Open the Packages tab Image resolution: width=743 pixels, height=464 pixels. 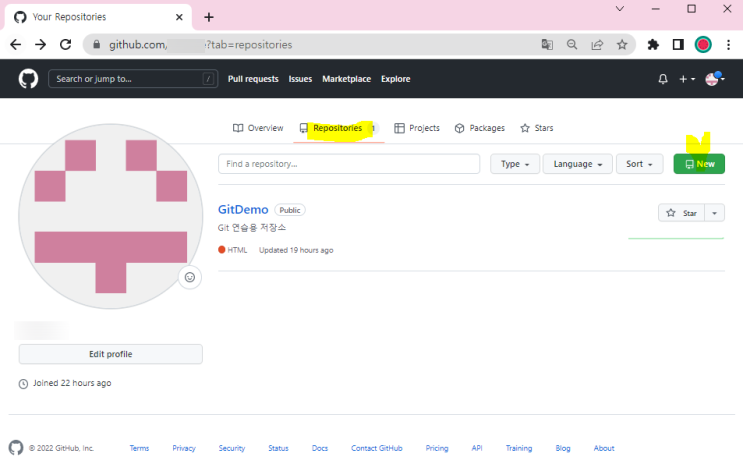click(480, 128)
